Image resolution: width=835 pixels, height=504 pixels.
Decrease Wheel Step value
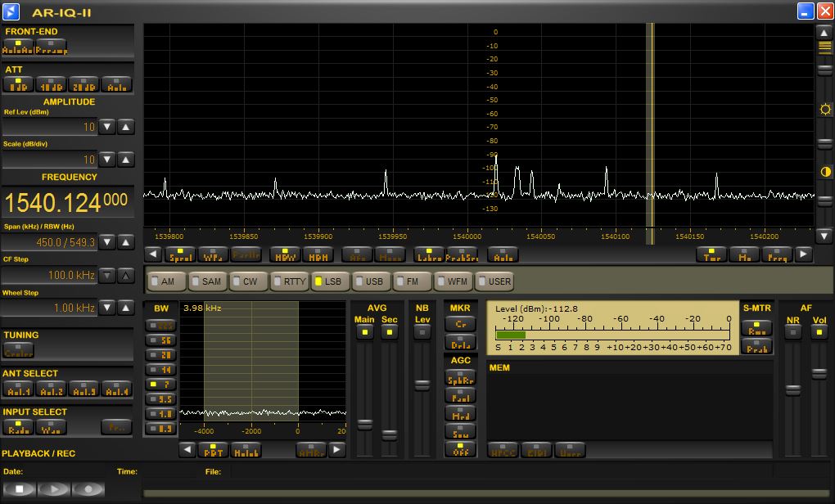click(107, 308)
